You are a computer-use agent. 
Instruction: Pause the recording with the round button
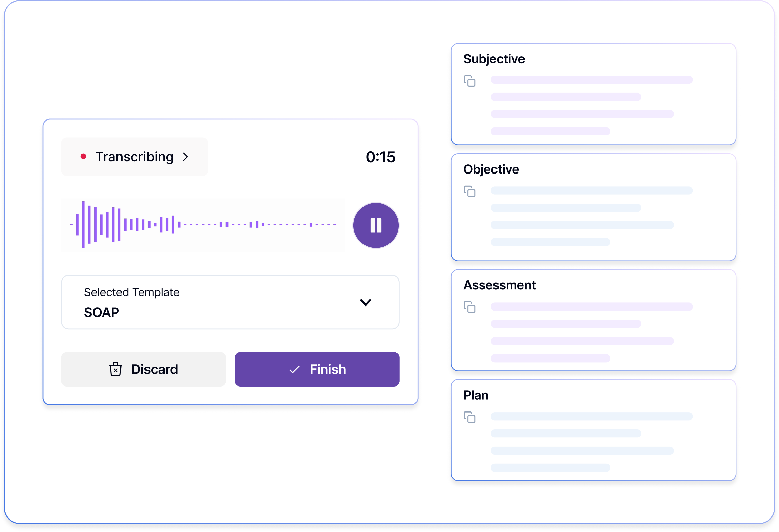(376, 225)
